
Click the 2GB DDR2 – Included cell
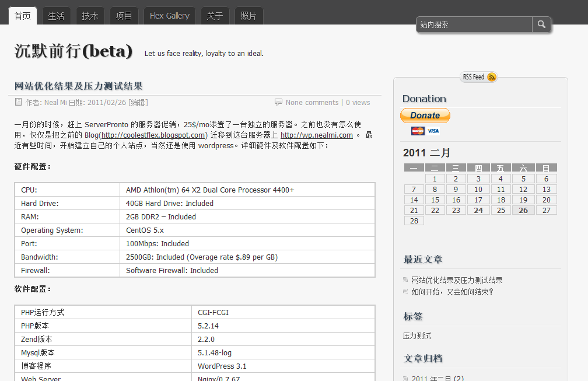[247, 216]
